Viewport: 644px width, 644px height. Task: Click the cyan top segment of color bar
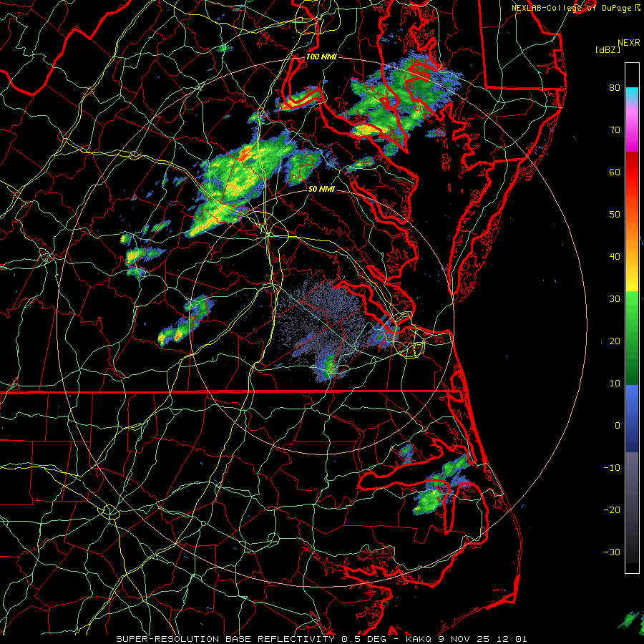[x=632, y=94]
